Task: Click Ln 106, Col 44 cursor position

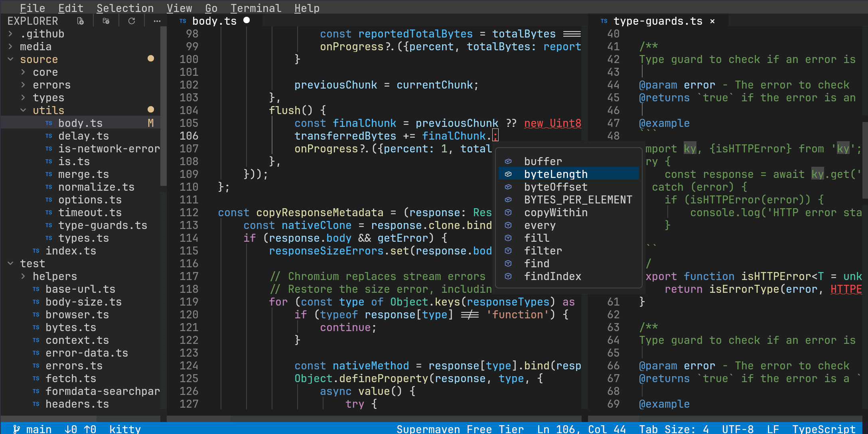Action: [x=581, y=429]
